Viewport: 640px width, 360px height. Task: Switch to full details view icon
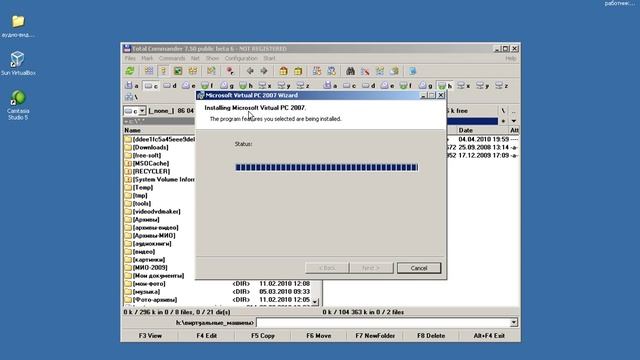[x=163, y=71]
